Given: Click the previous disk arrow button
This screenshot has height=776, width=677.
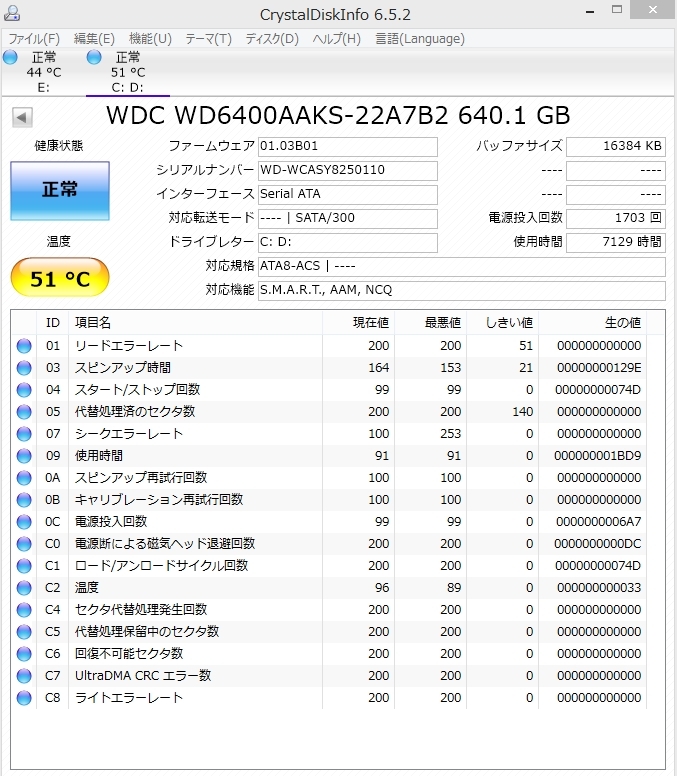Looking at the screenshot, I should pos(22,117).
